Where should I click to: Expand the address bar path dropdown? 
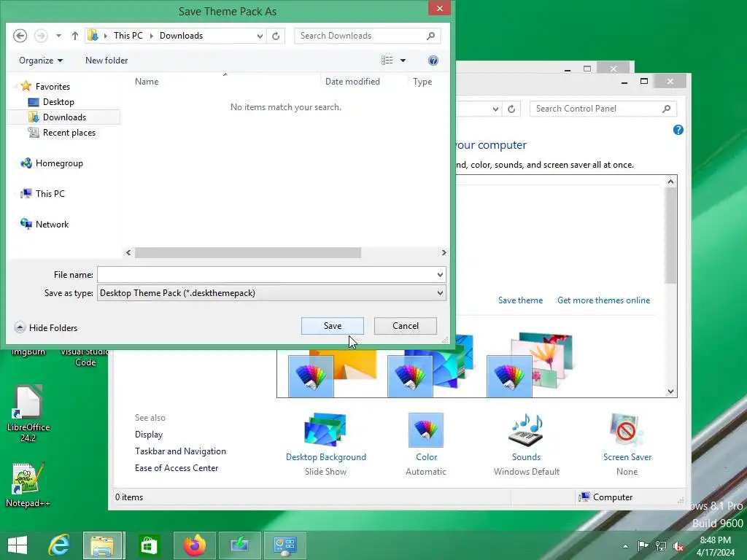[x=260, y=36]
